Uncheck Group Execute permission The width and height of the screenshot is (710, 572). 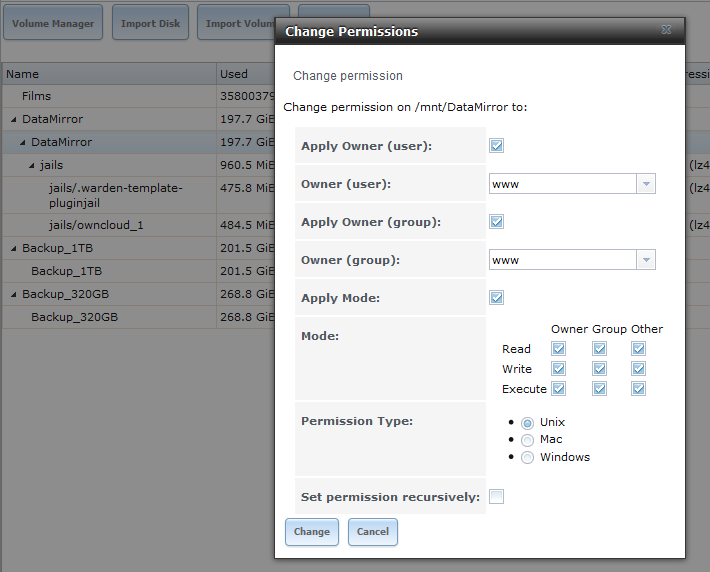(x=599, y=389)
